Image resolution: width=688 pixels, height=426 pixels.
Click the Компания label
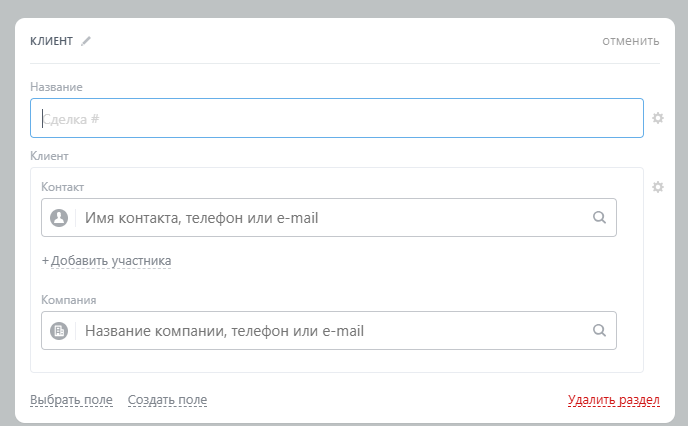(x=68, y=299)
